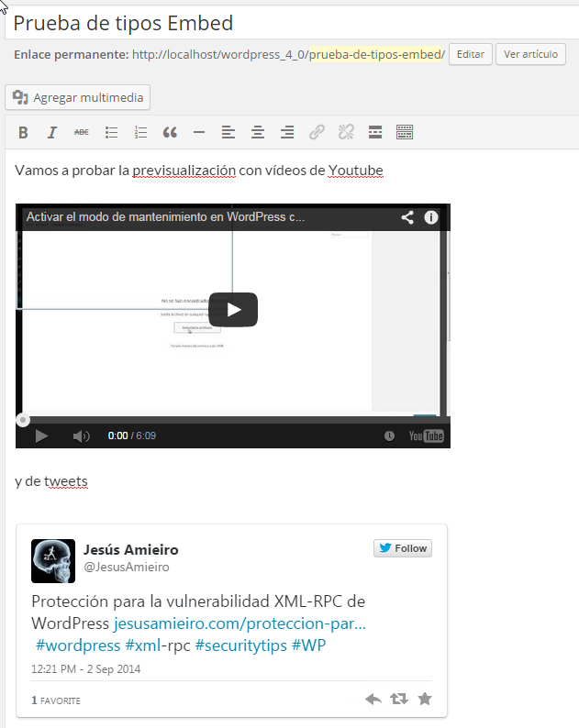Image resolution: width=579 pixels, height=728 pixels.
Task: Open the @JesusAmieiro handle
Action: [127, 568]
